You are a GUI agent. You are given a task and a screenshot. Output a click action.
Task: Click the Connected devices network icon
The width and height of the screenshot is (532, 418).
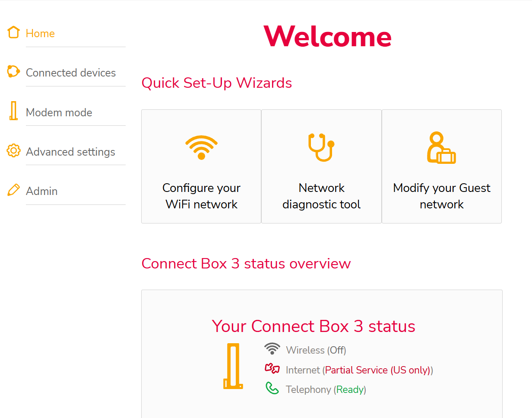coord(13,71)
